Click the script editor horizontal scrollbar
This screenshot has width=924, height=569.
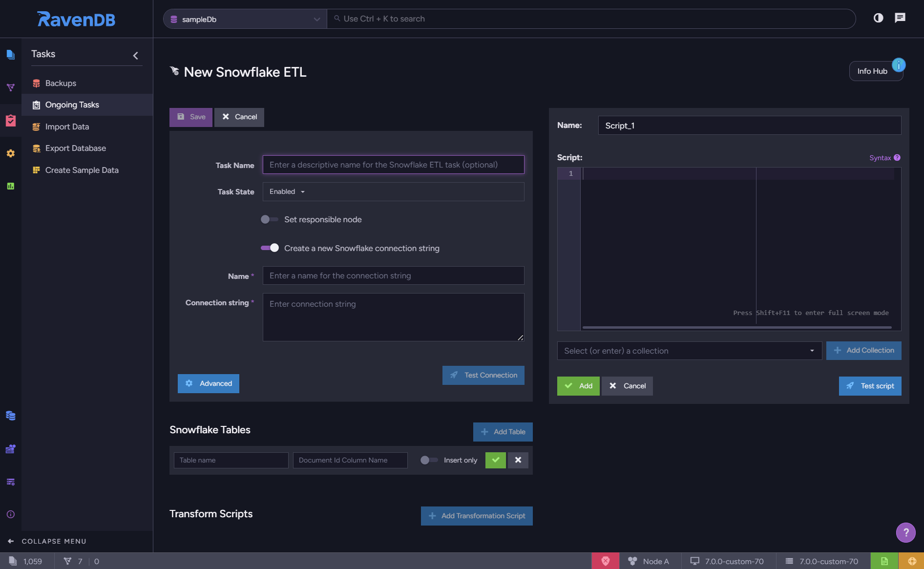[x=737, y=327]
